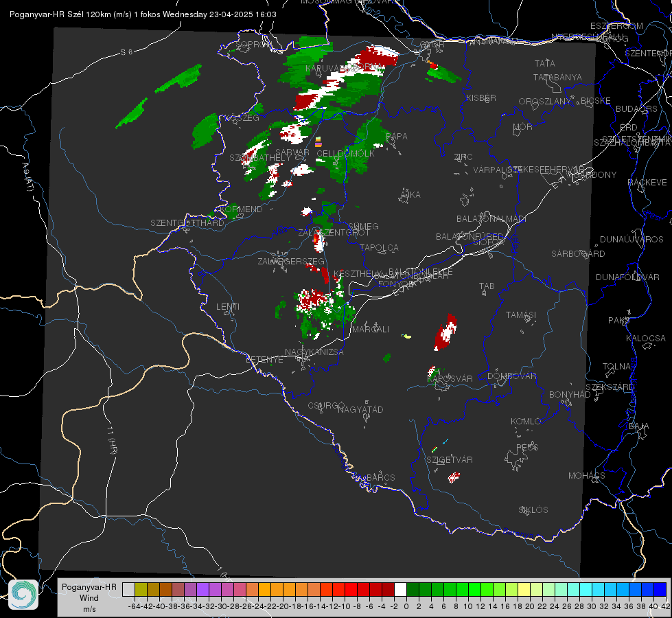Click the KALOCSA label

point(645,339)
